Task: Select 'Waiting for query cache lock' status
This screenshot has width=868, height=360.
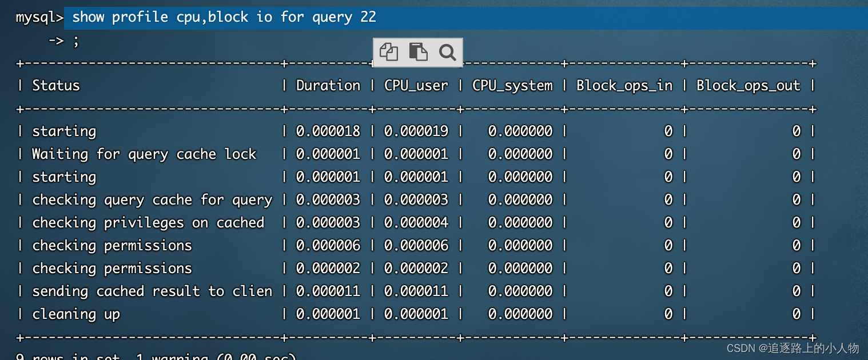Action: [144, 154]
